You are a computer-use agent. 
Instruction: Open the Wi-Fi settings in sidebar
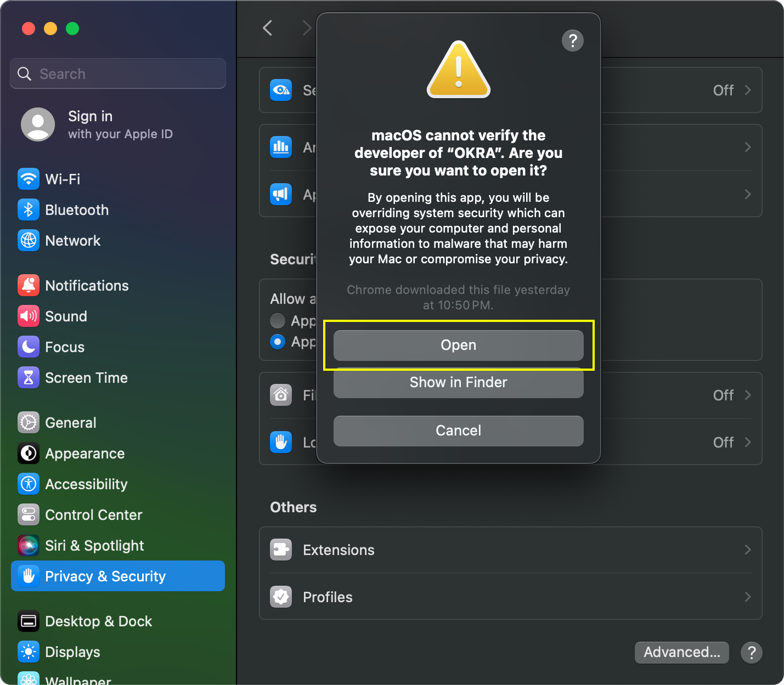pyautogui.click(x=118, y=179)
